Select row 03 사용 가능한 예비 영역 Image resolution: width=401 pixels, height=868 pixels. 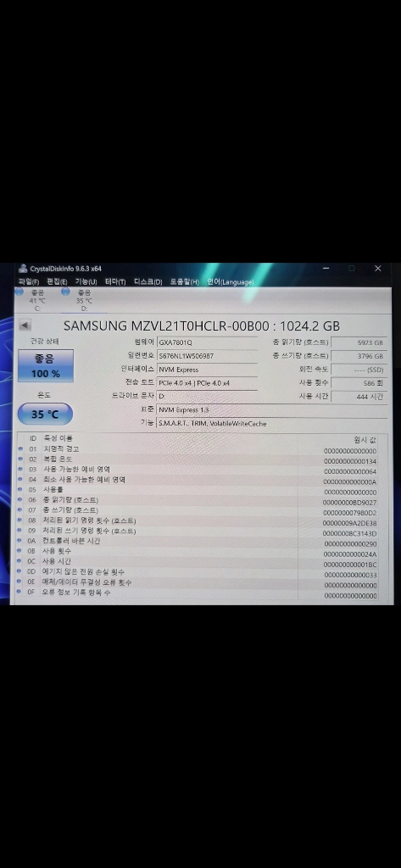point(198,470)
